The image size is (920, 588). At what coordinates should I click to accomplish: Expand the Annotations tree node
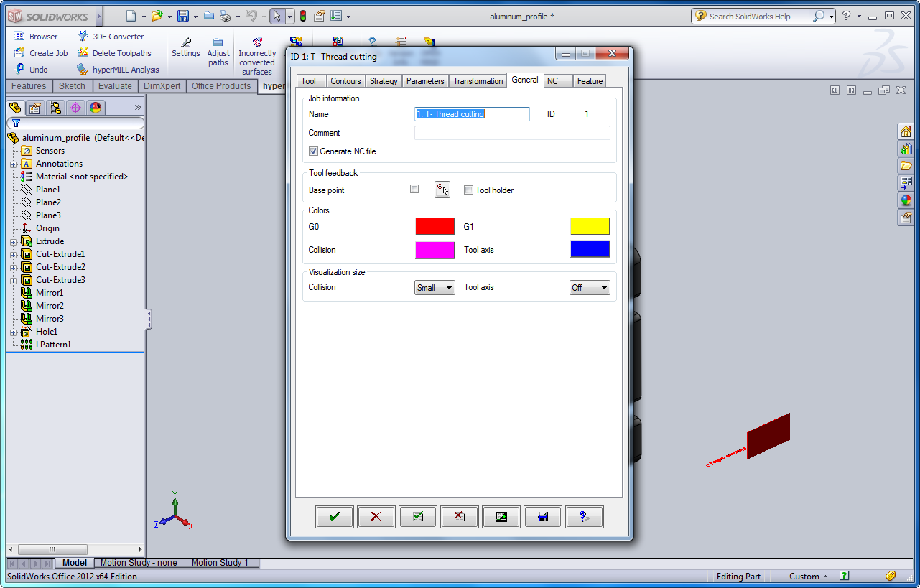pos(13,164)
